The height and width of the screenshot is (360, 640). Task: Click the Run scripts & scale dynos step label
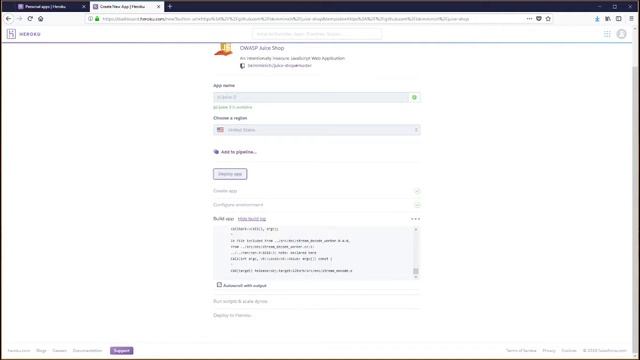click(240, 301)
